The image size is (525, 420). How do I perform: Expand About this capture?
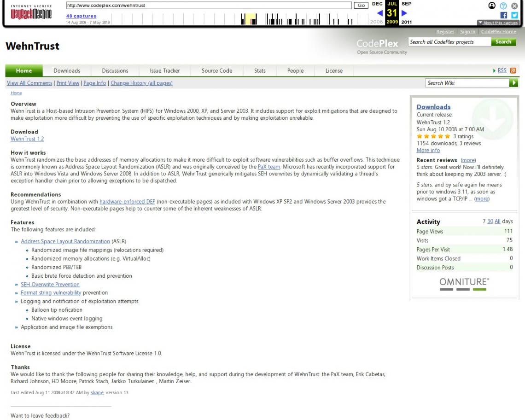coord(498,23)
